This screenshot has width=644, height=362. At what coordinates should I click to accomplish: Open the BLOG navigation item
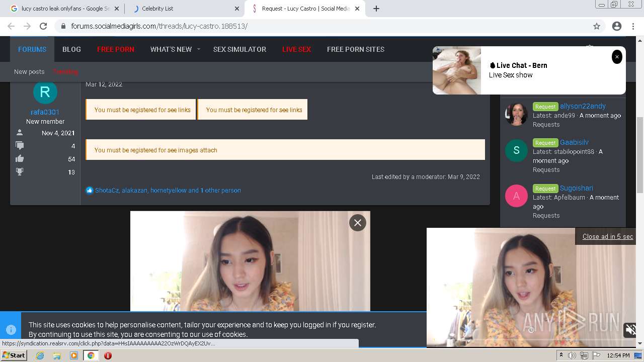coord(71,49)
